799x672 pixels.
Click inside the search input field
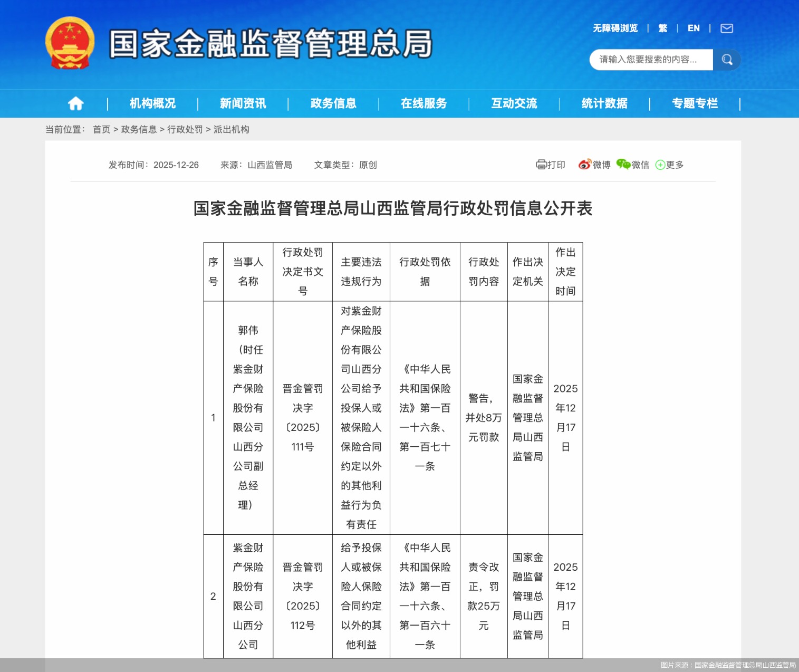(x=649, y=60)
